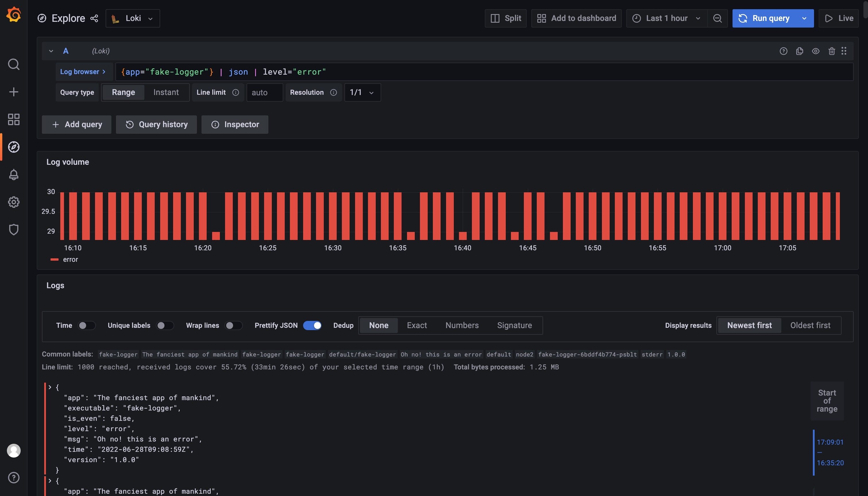This screenshot has height=496, width=868.
Task: Click the Run query button
Action: [x=764, y=18]
